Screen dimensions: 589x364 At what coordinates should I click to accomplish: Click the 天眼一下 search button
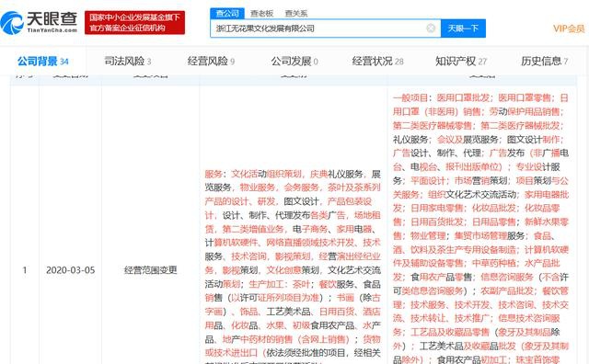point(463,28)
